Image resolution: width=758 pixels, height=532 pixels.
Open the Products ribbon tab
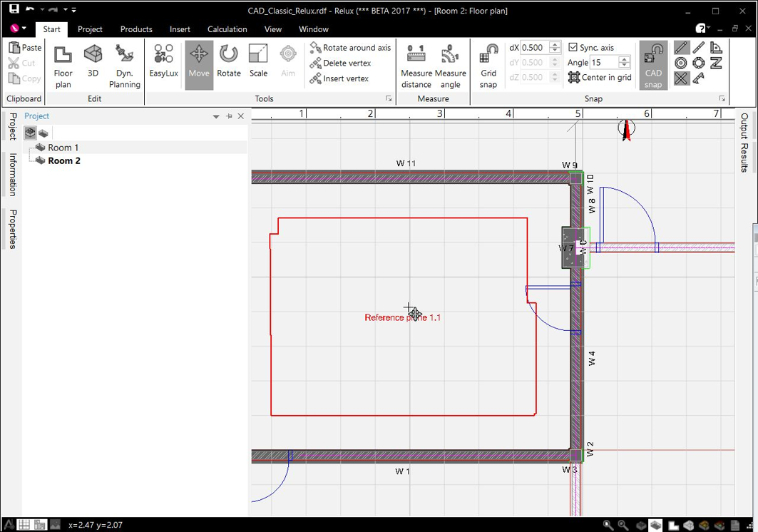tap(136, 29)
